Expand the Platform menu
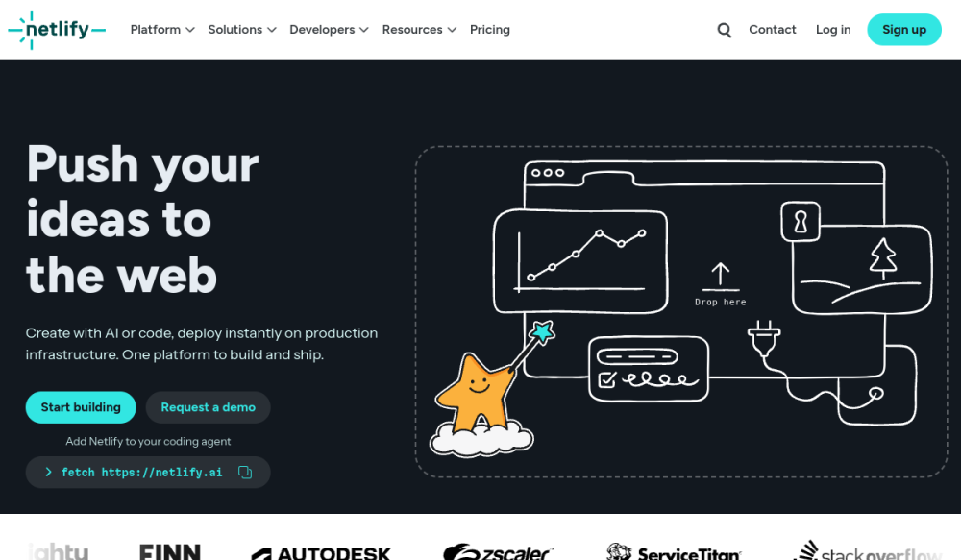 point(162,30)
